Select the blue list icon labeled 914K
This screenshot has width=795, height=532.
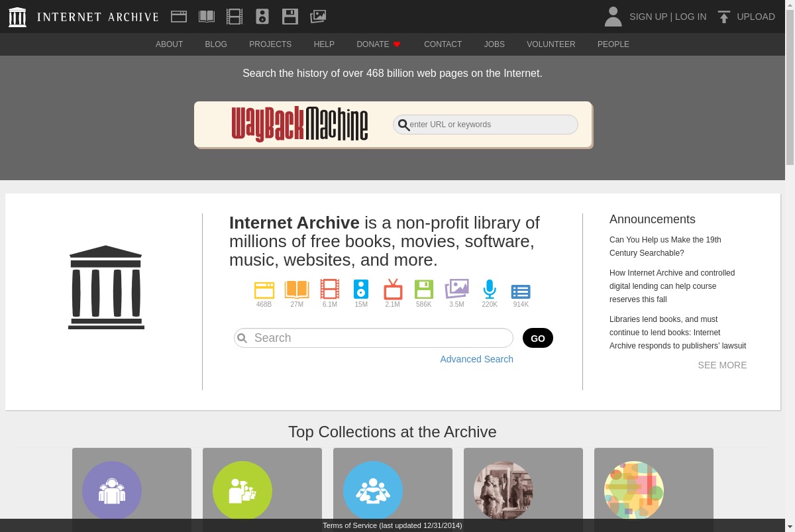[521, 292]
